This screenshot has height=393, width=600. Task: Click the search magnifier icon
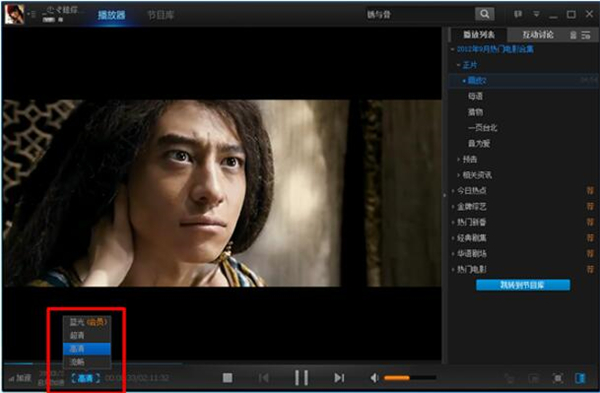coord(484,14)
